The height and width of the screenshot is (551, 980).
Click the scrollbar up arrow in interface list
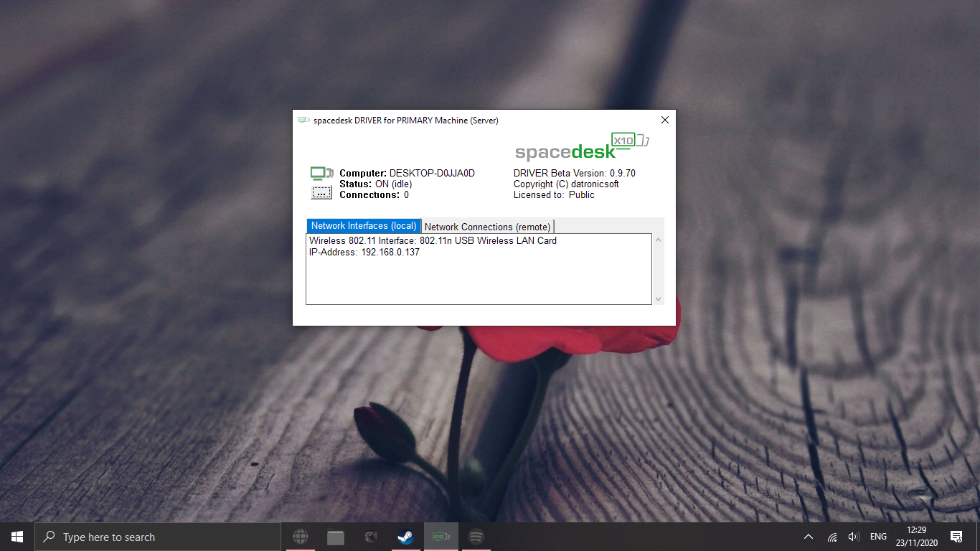coord(659,240)
